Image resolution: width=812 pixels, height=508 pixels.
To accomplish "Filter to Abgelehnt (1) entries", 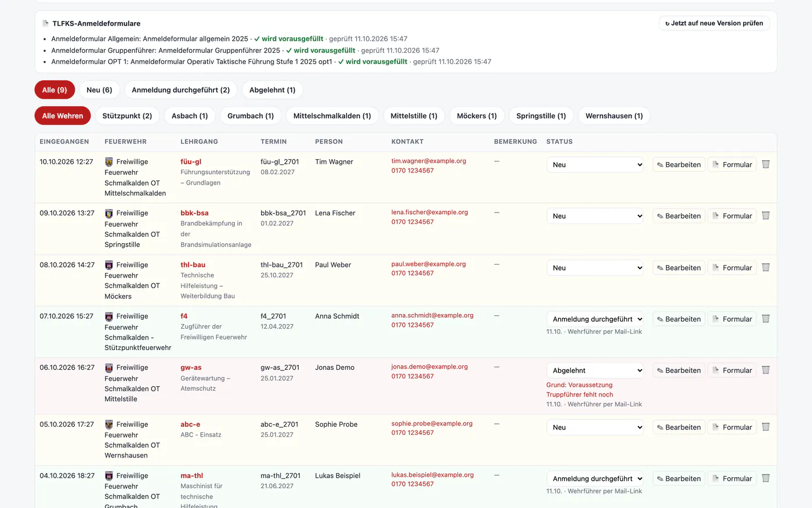I will click(273, 90).
